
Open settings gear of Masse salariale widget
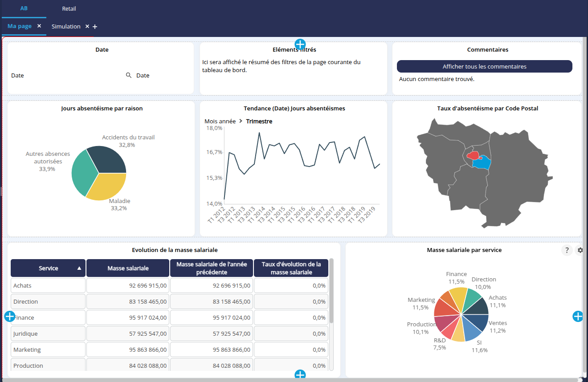[x=580, y=250]
